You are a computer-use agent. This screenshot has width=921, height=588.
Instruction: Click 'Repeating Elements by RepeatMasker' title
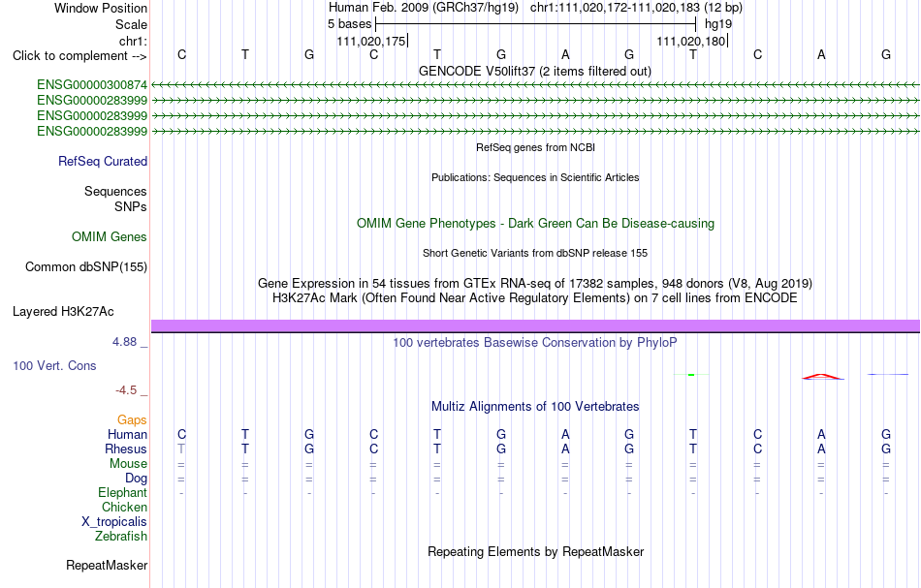tap(535, 552)
